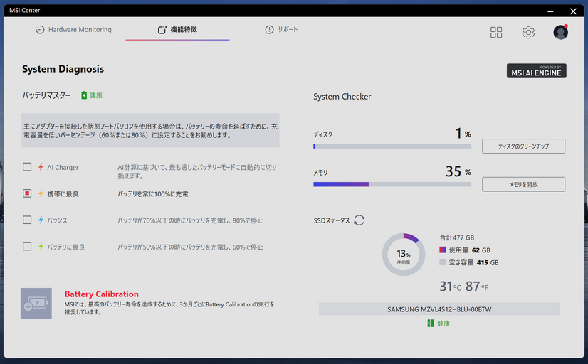Click the SSD status refresh icon
This screenshot has height=364, width=588.
click(359, 220)
